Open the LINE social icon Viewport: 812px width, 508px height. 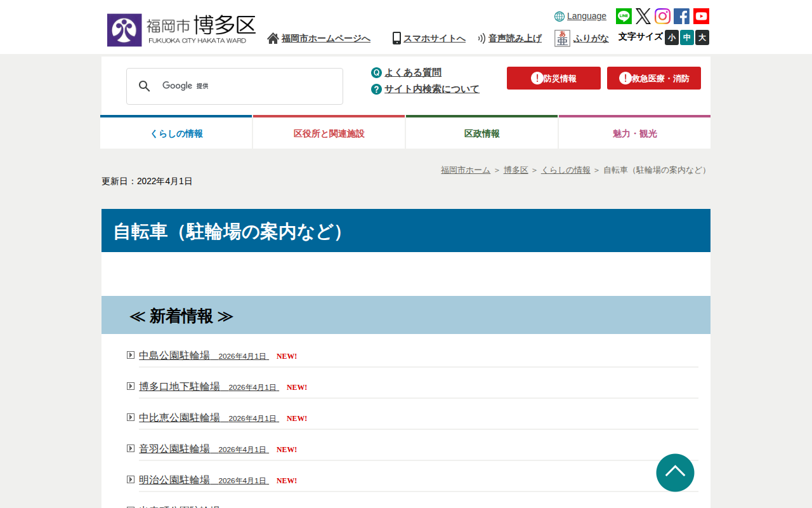624,17
